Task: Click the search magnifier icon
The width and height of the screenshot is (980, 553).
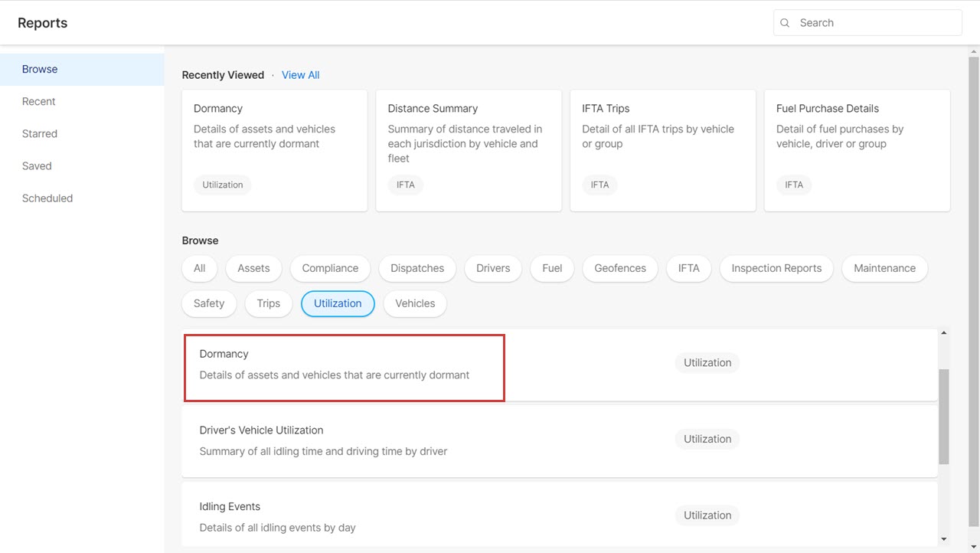Action: point(785,23)
